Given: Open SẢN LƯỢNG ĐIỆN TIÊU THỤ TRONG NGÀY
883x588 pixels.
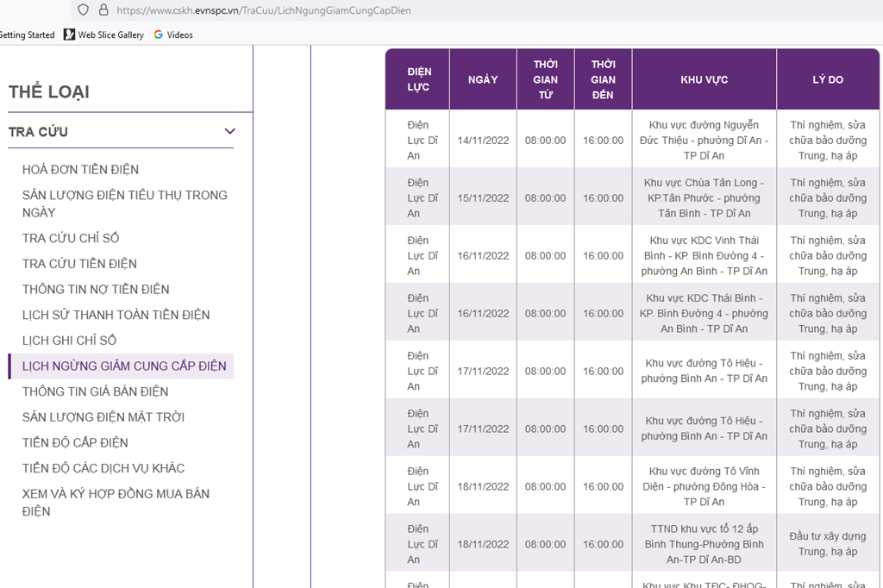Looking at the screenshot, I should click(125, 203).
